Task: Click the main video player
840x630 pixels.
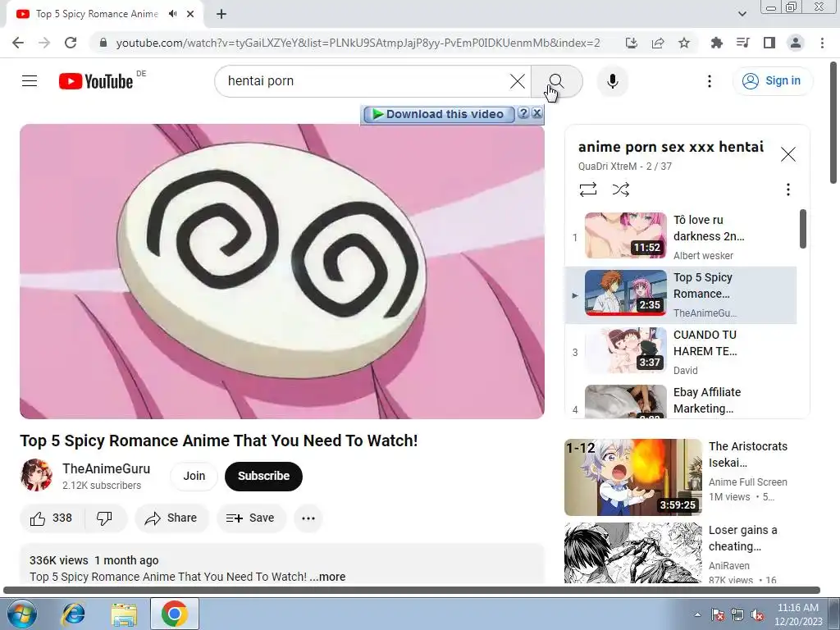Action: coord(282,272)
